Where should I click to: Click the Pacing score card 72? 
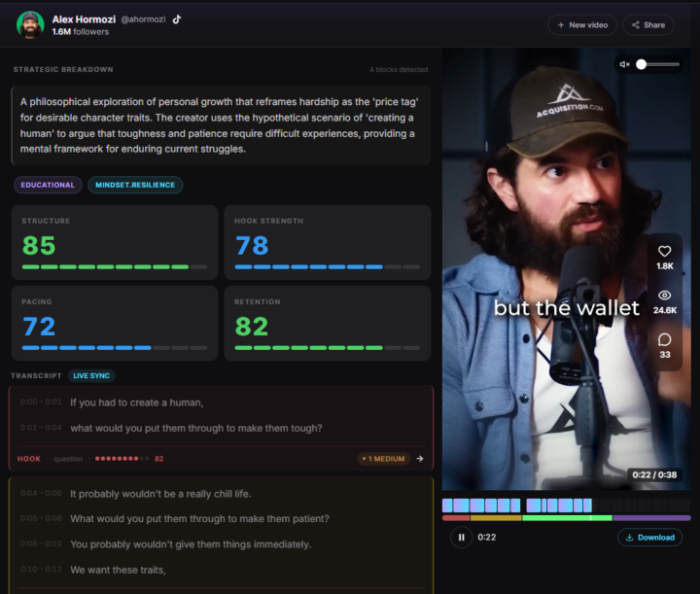115,323
